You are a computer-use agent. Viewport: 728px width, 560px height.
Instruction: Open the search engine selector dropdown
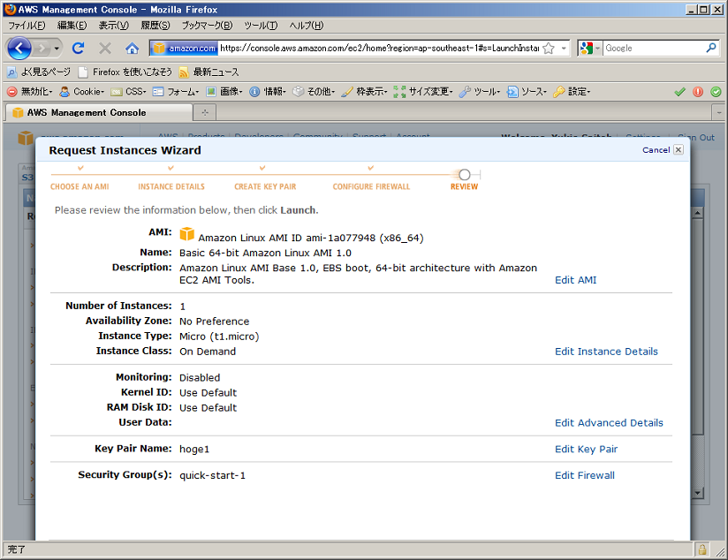point(590,48)
